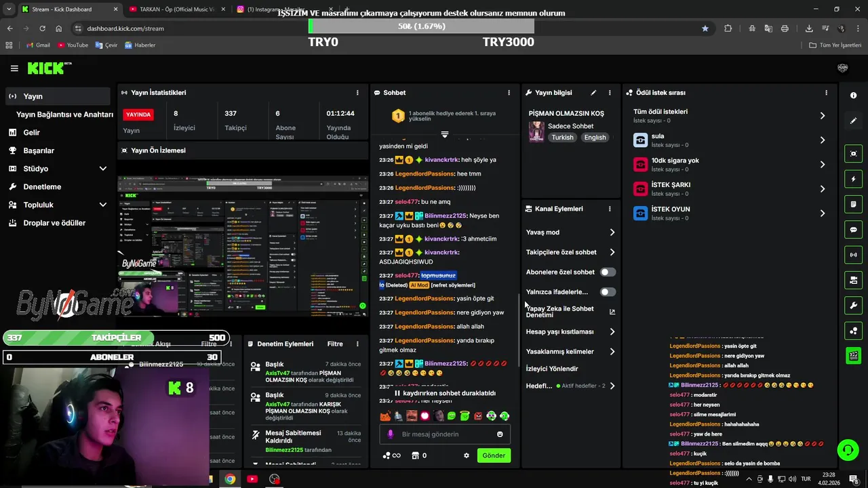Open the emoji picker in chat input
The height and width of the screenshot is (488, 868).
pyautogui.click(x=500, y=434)
